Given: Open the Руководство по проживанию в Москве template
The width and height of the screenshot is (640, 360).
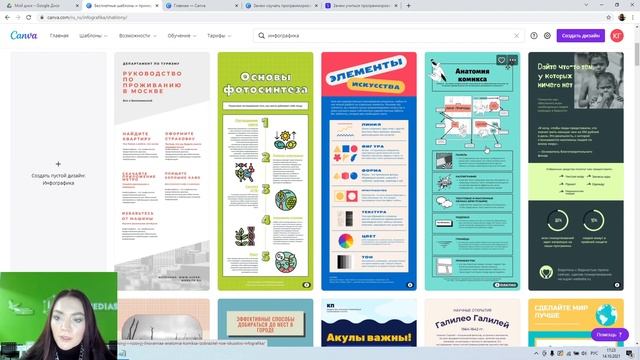Looking at the screenshot, I should (162, 171).
